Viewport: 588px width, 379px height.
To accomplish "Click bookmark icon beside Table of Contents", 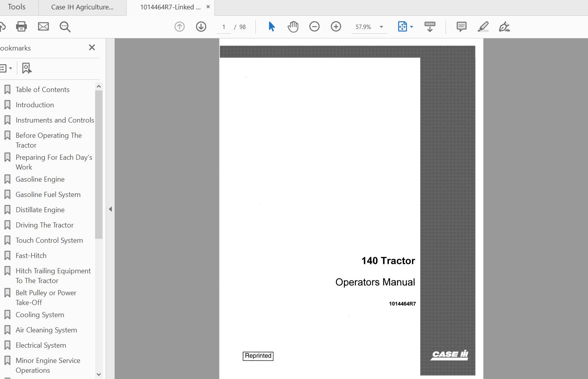I will click(7, 90).
